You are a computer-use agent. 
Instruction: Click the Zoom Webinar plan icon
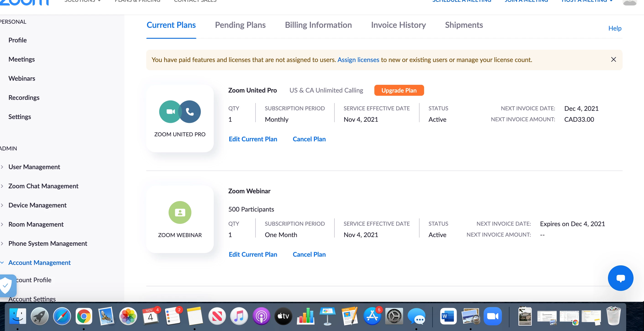(x=180, y=212)
